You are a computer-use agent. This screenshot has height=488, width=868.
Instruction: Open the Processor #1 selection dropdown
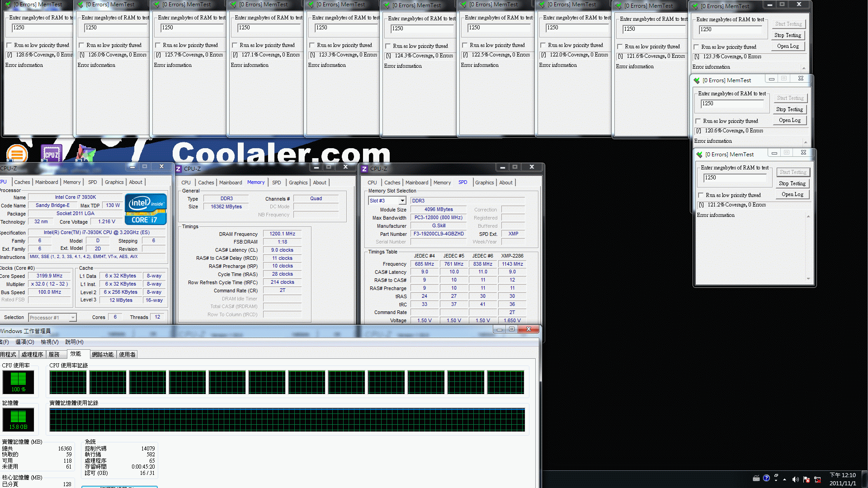[x=72, y=318]
